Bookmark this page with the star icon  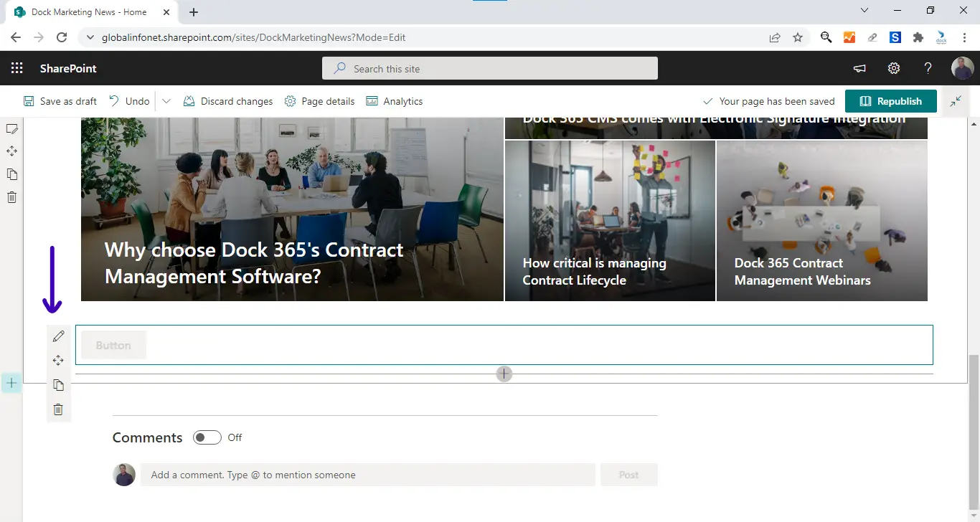(x=798, y=37)
